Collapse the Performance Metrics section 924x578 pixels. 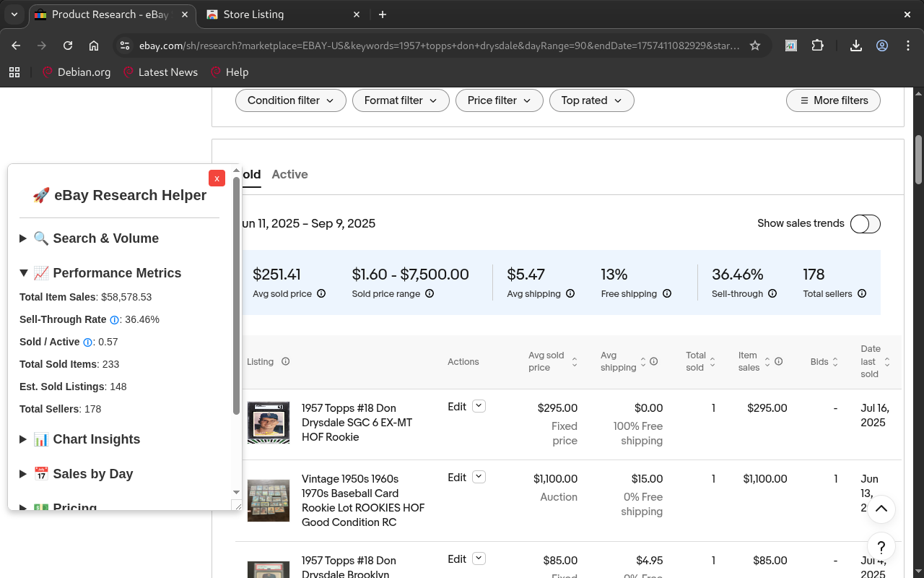100,273
